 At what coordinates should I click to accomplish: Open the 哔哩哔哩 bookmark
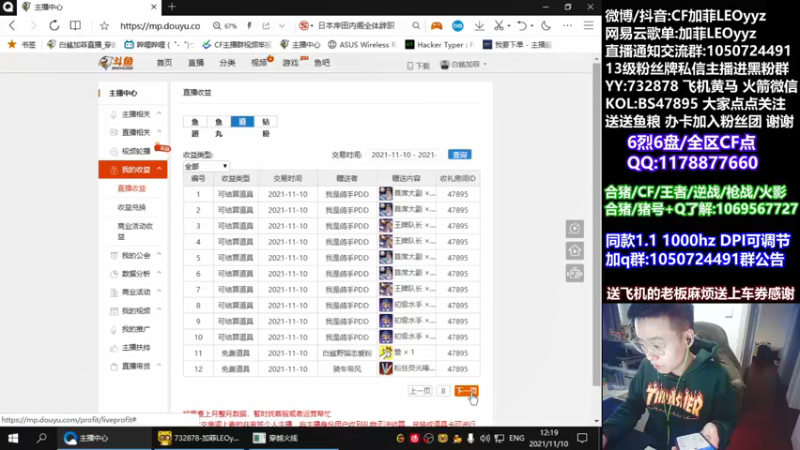159,45
